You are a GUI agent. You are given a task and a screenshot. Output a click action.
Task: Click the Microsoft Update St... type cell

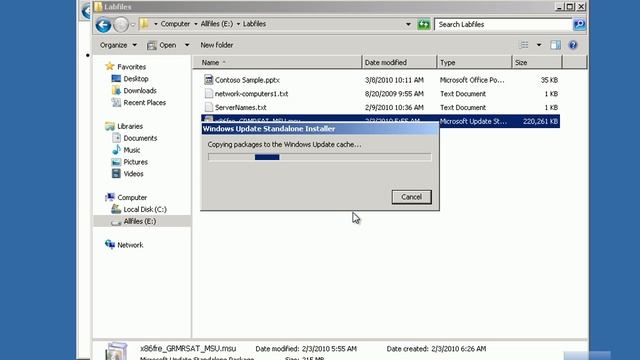coord(473,121)
